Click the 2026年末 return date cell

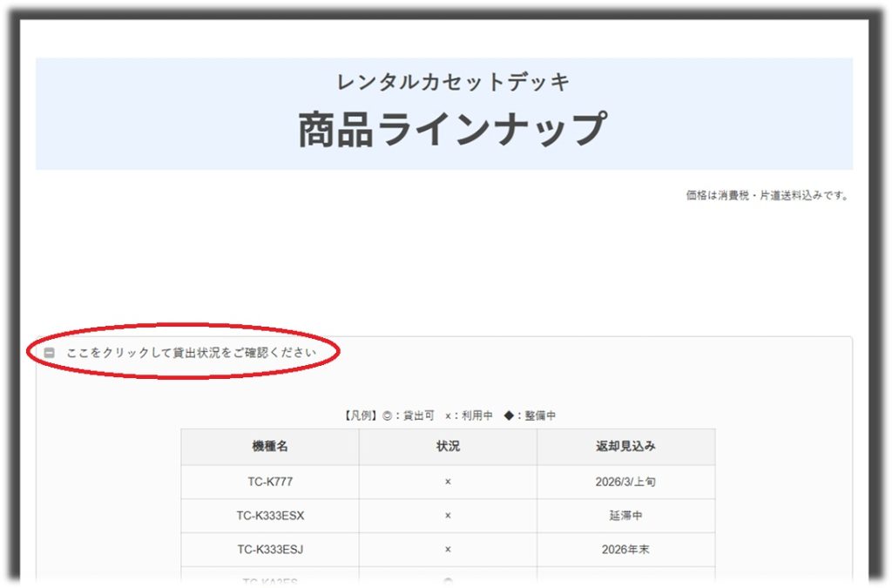(625, 550)
